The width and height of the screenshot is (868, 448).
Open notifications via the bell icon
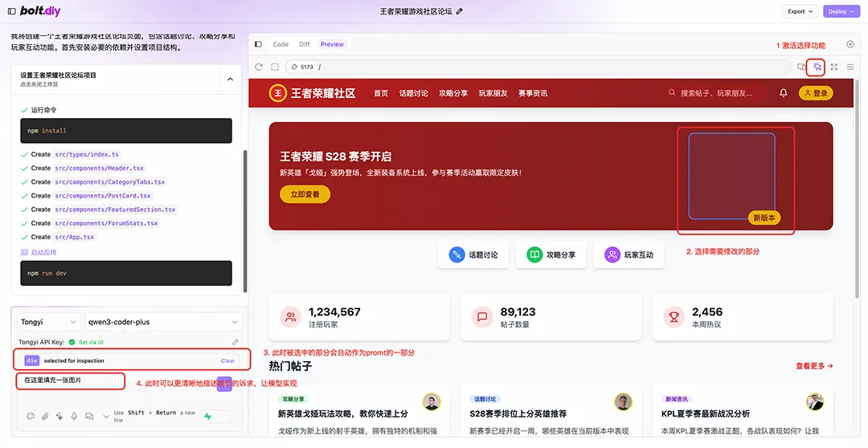[784, 93]
